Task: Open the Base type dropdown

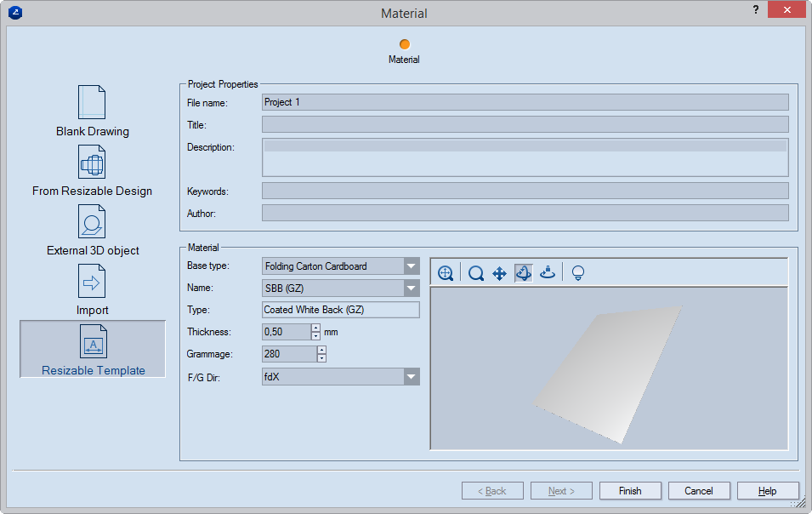Action: coord(412,266)
